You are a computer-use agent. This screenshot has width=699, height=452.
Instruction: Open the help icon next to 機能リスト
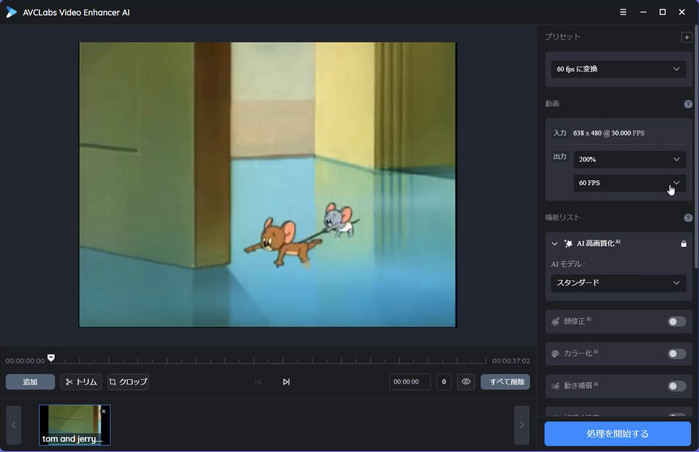688,218
